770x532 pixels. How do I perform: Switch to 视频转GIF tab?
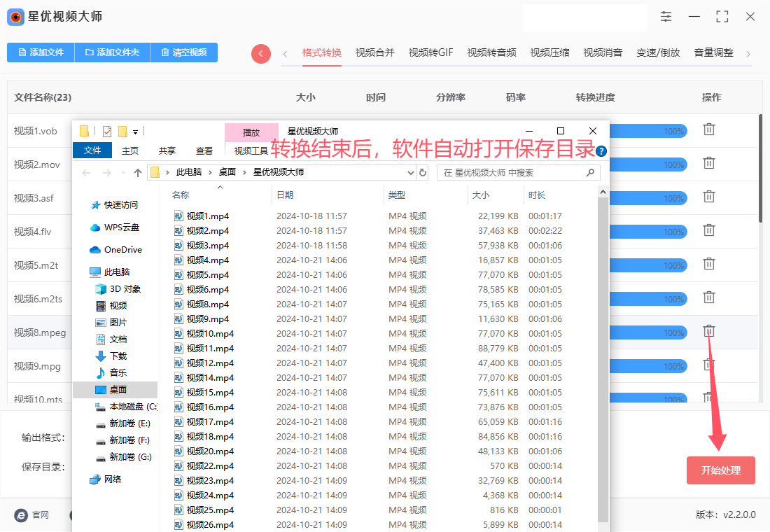tap(430, 52)
